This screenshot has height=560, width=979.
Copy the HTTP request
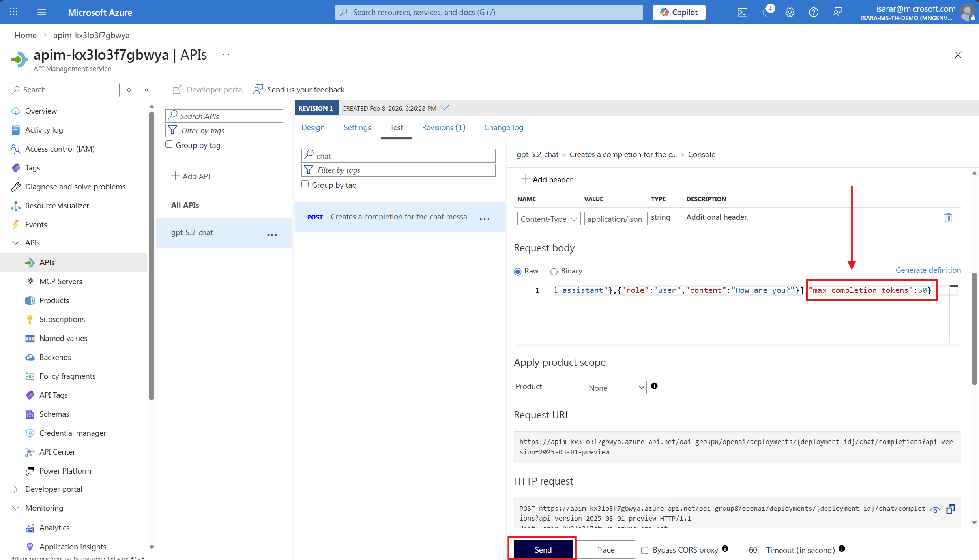(950, 509)
